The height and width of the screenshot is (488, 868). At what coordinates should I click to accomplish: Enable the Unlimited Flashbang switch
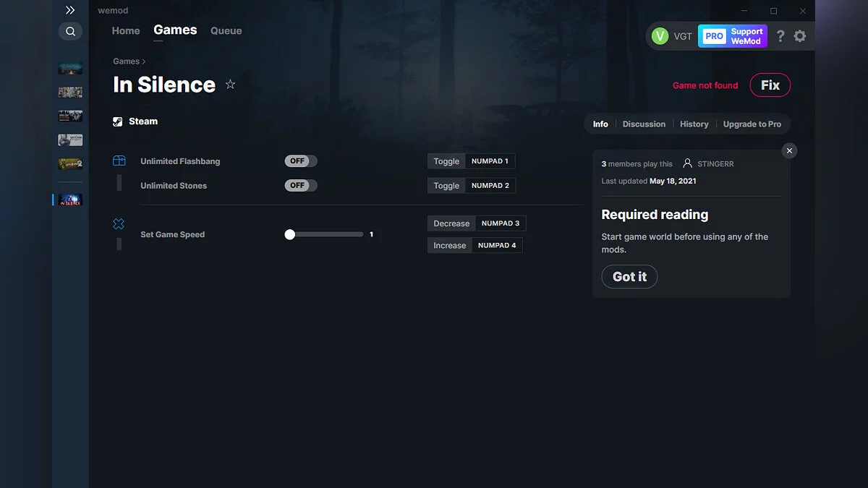300,160
